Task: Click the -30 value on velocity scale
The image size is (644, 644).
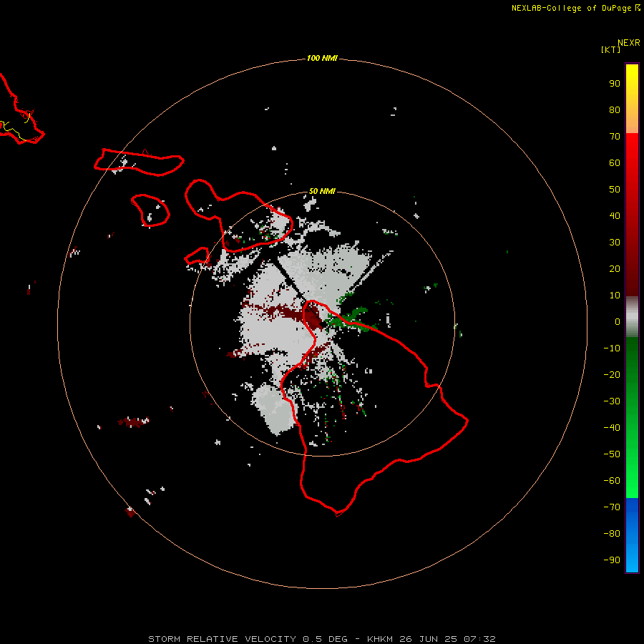Action: (612, 401)
